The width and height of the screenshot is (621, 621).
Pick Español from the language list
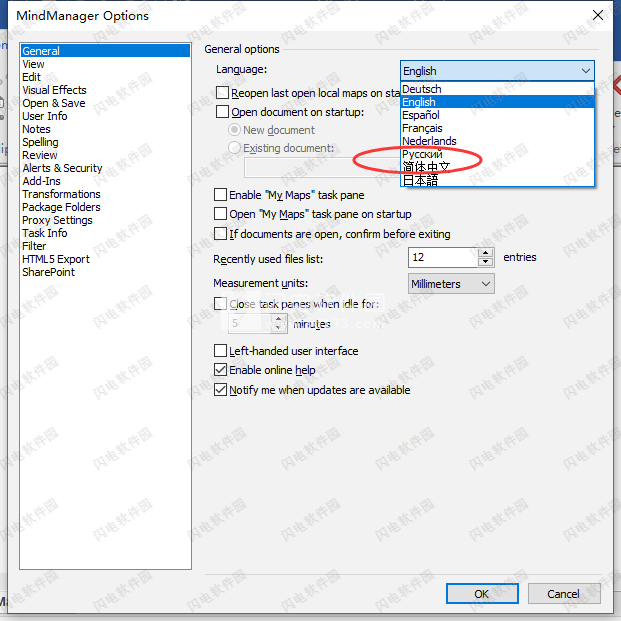tap(497, 115)
